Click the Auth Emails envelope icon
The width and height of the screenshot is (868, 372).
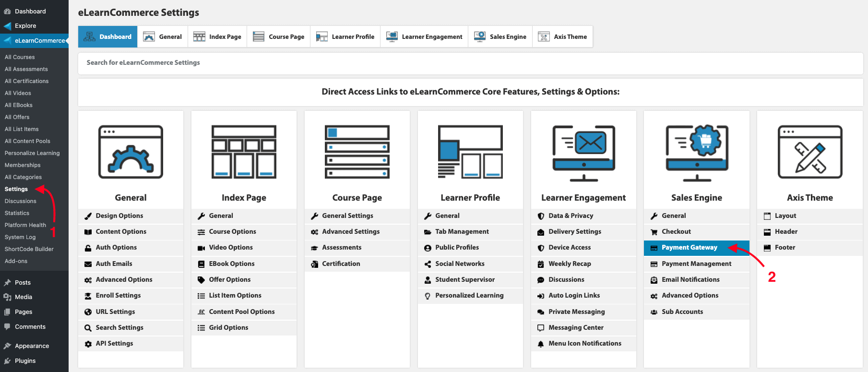coord(88,264)
